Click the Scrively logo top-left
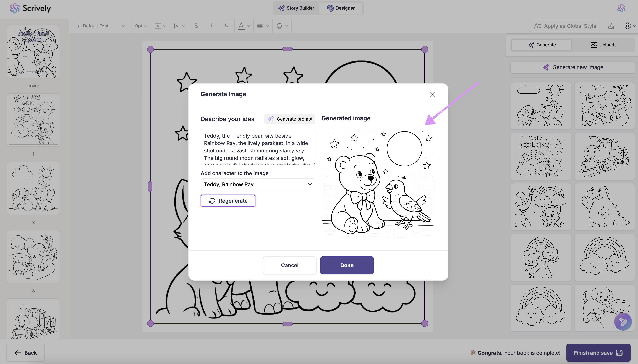The image size is (638, 364). [x=30, y=8]
